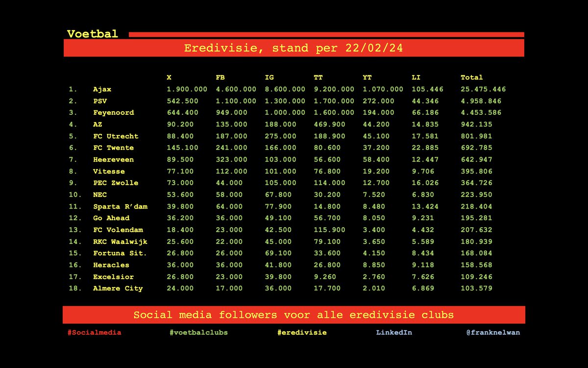Select the RKC Waalwijk club name
The image size is (588, 368).
[120, 241]
